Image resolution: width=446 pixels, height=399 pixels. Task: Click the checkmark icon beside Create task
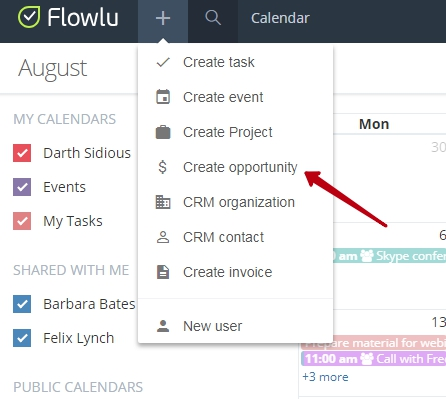coord(163,62)
